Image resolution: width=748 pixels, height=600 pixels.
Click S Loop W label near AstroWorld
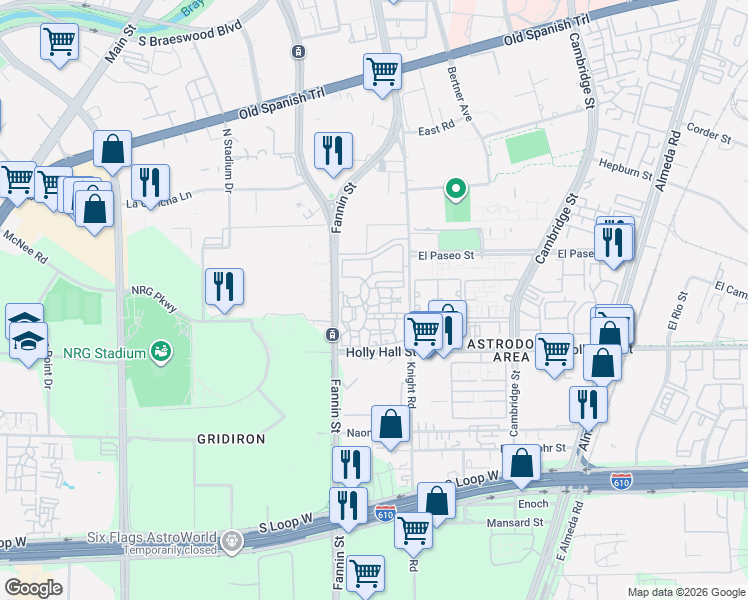click(286, 523)
